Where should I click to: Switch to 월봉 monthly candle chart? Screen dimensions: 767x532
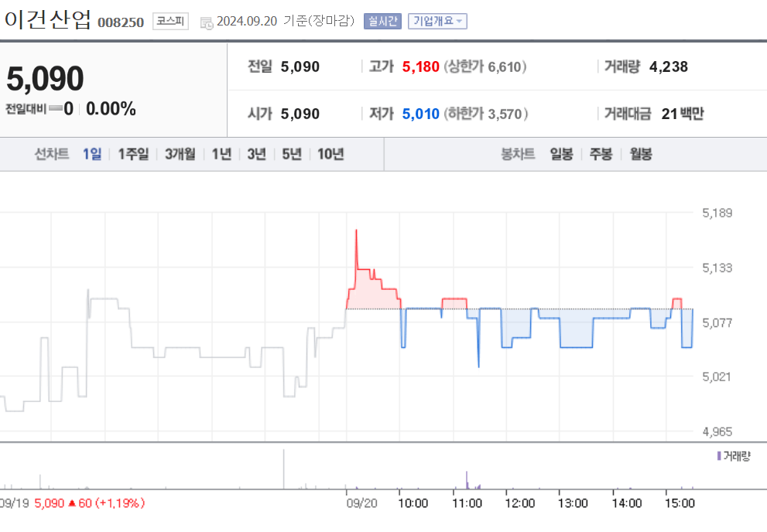click(641, 155)
